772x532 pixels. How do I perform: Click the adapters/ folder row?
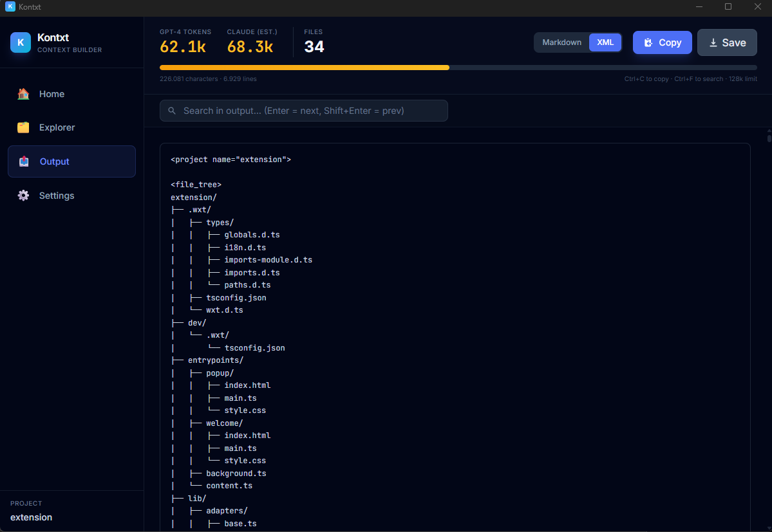(x=227, y=510)
